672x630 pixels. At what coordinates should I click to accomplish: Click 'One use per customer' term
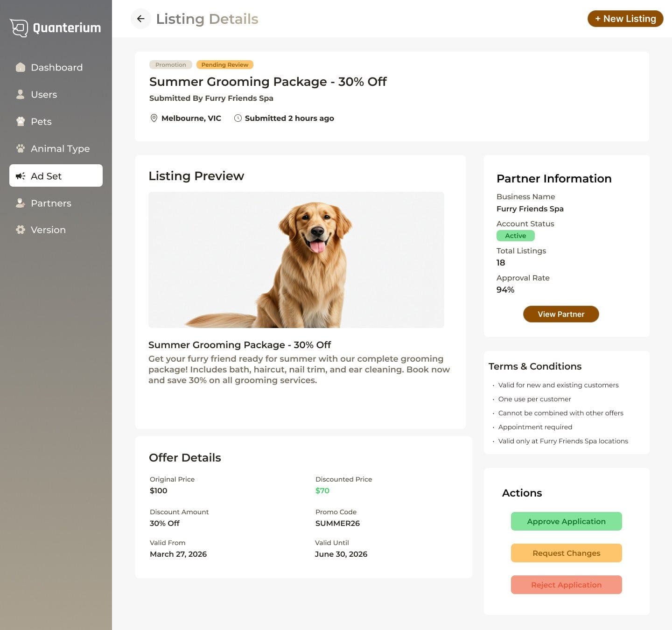tap(535, 399)
